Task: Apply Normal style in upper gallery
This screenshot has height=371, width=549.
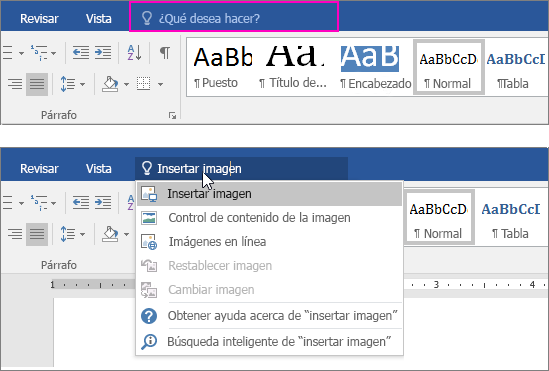Action: point(449,67)
